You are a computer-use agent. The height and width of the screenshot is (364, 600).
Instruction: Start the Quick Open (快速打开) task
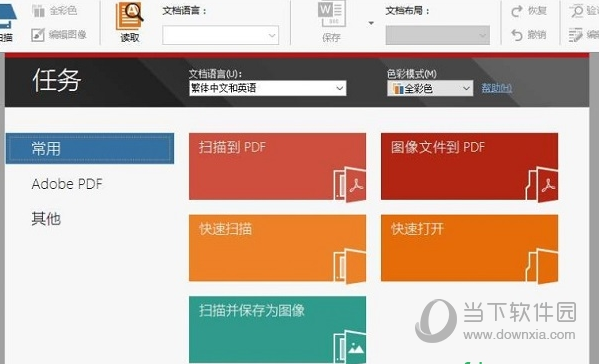(x=470, y=248)
